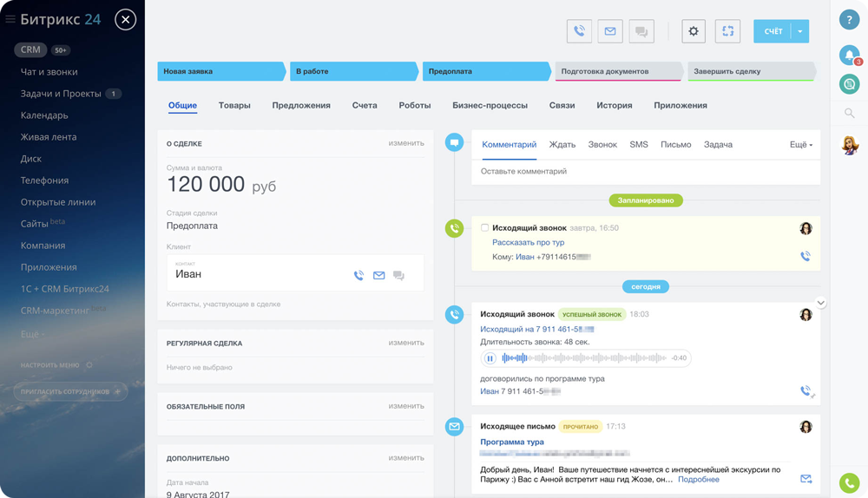The width and height of the screenshot is (868, 498).
Task: Check the Исходящий звонок task checkbox
Action: [x=484, y=227]
